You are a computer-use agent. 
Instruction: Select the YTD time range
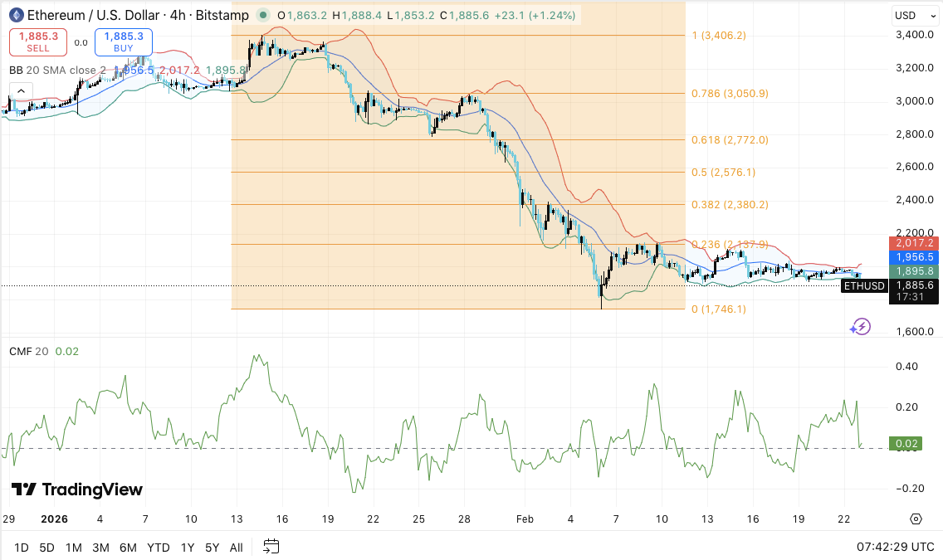click(x=158, y=547)
